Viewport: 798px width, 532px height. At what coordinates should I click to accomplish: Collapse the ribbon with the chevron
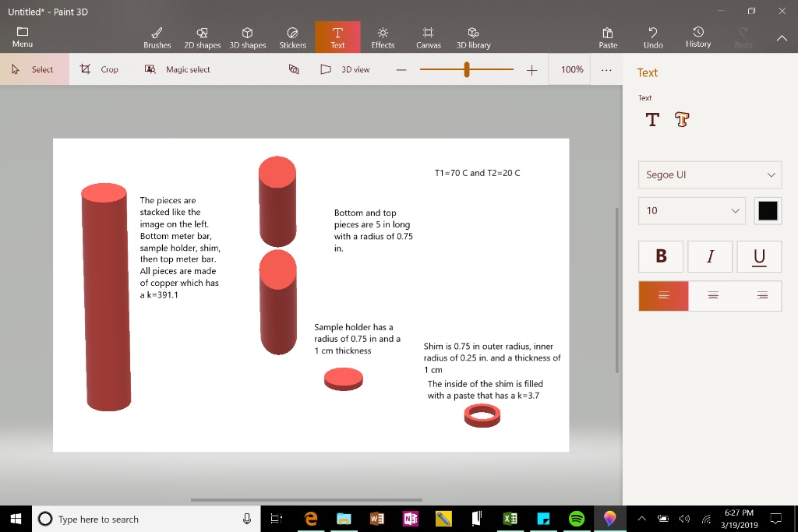click(x=782, y=38)
